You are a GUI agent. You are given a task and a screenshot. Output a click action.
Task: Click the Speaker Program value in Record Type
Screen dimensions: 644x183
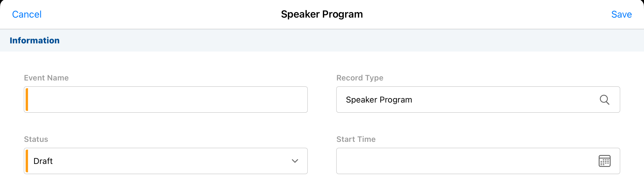click(379, 100)
